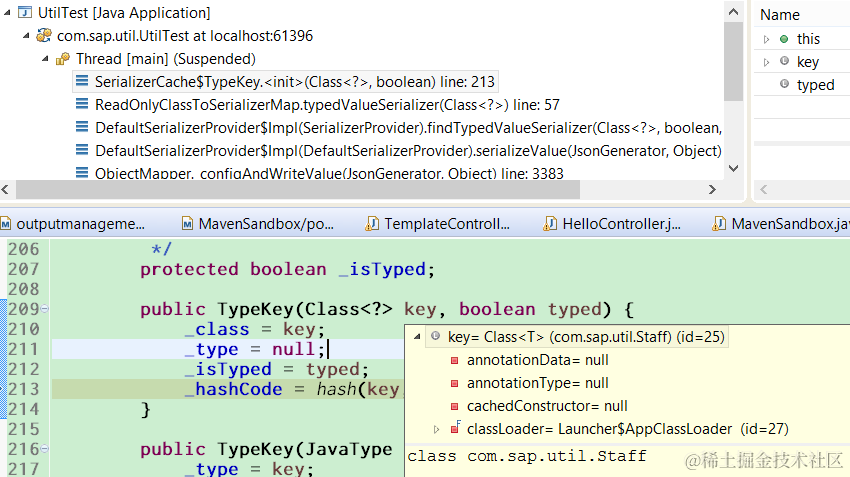Click the com.sap.util.UtilTest debug target icon
The height and width of the screenshot is (477, 850).
point(43,36)
